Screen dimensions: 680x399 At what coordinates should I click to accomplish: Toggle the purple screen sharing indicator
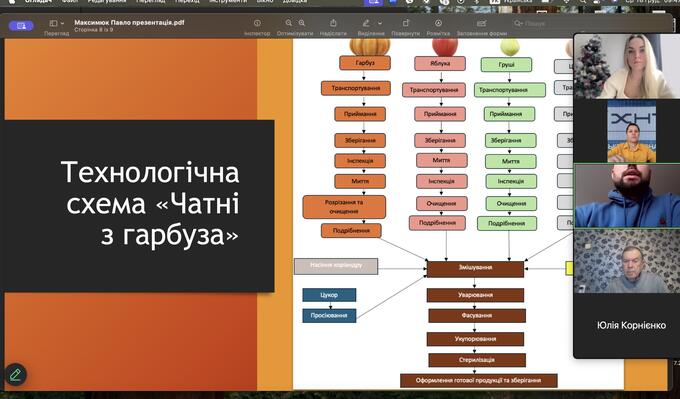[21, 26]
